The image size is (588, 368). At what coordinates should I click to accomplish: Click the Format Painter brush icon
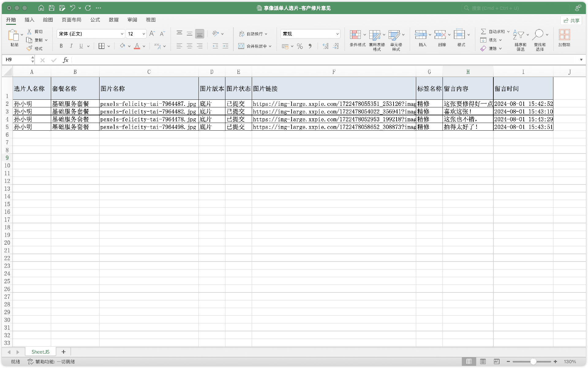pyautogui.click(x=30, y=48)
